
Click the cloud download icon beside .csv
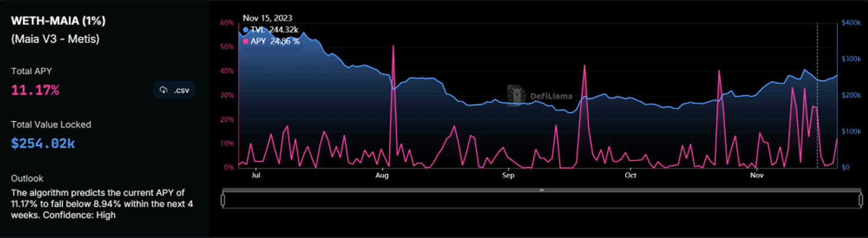[164, 90]
